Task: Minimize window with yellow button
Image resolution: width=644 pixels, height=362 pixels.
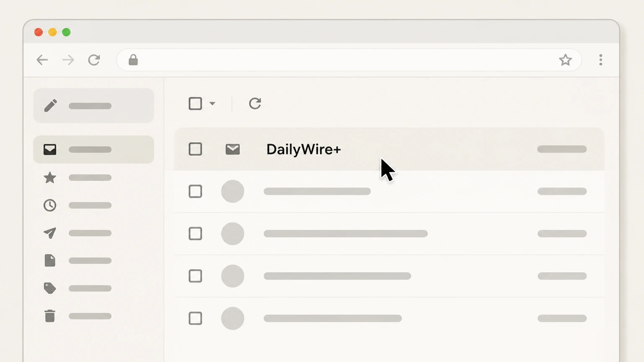Action: 52,32
